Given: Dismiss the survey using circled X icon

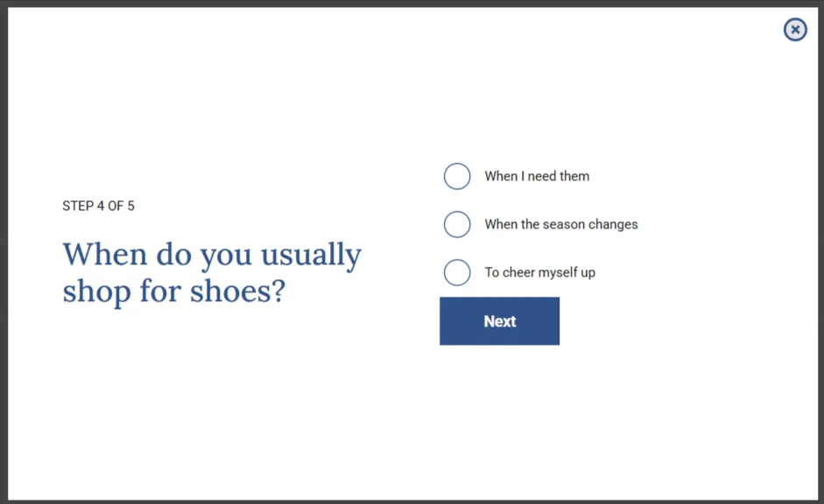Looking at the screenshot, I should coord(795,30).
